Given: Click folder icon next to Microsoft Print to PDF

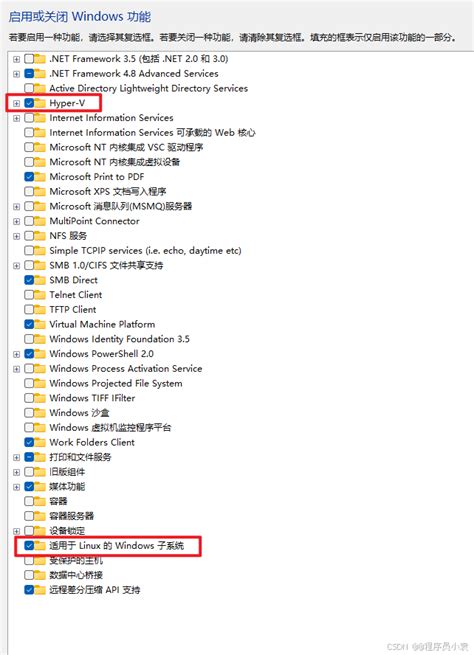Looking at the screenshot, I should pos(40,177).
